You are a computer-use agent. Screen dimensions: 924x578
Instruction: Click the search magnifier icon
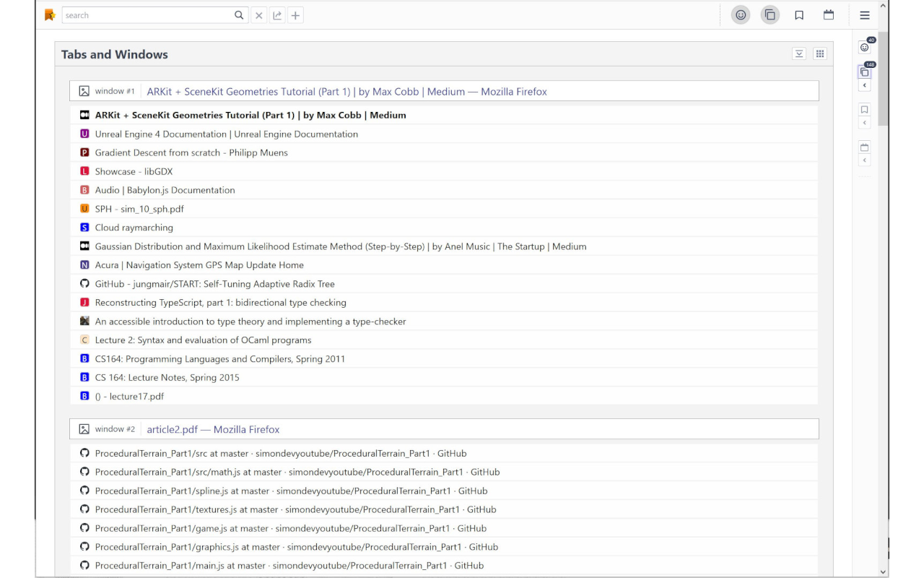click(239, 15)
